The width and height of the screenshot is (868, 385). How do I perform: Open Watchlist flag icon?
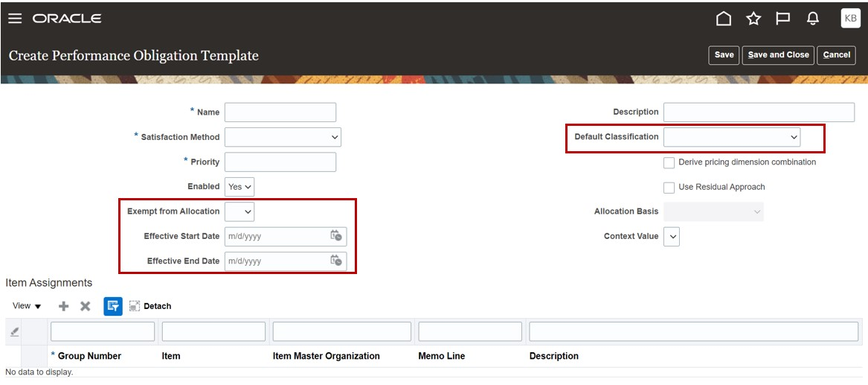[782, 19]
